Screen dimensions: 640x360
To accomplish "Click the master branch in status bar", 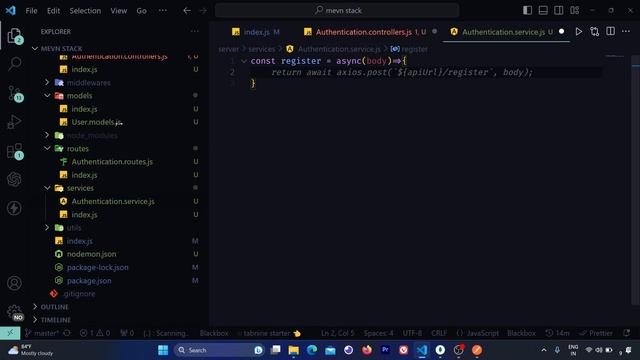I will [x=42, y=333].
